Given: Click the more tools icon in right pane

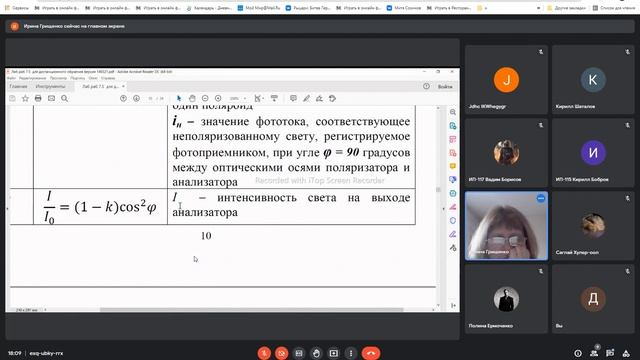Looking at the screenshot, I should pos(453,248).
